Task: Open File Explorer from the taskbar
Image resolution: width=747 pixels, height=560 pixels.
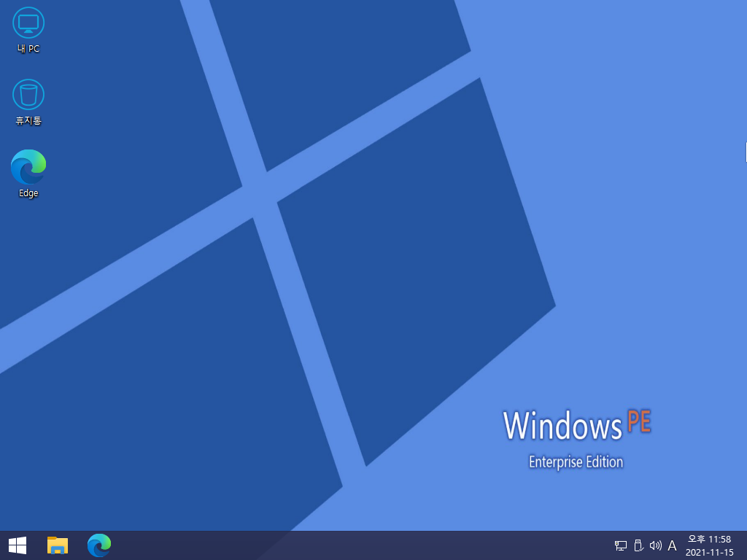Action: click(58, 545)
